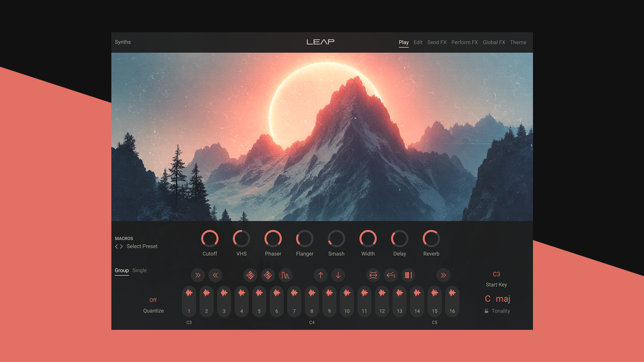Click the down-arrow sample shift icon
The image size is (644, 362).
tap(338, 275)
